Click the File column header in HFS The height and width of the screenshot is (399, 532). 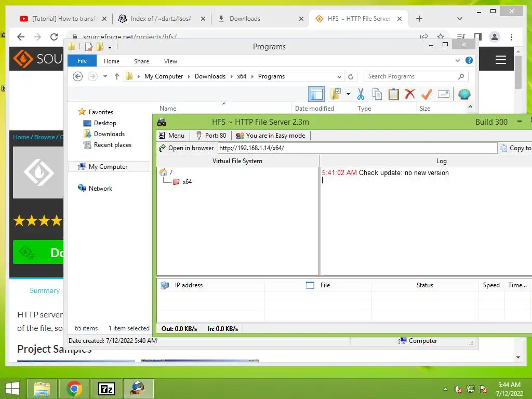tap(317, 285)
